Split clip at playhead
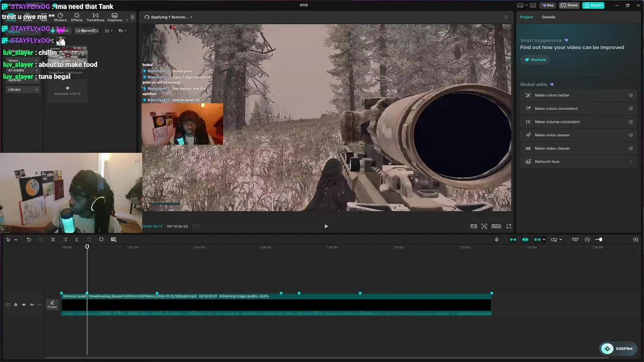 point(53,239)
